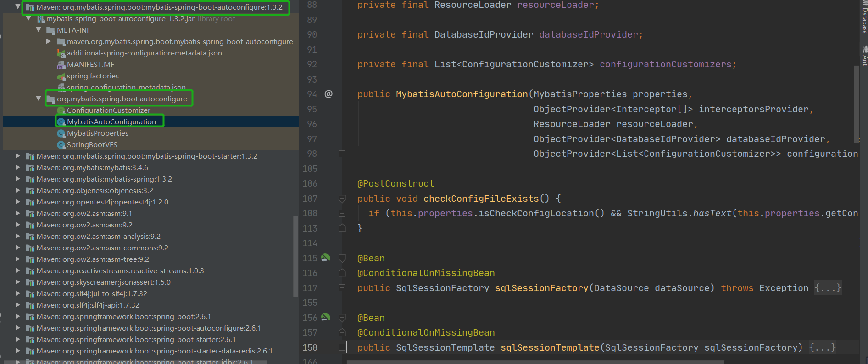Select additional-spring-configuration-metadata.json file icon
Screen dimensions: 868x364
[x=61, y=53]
